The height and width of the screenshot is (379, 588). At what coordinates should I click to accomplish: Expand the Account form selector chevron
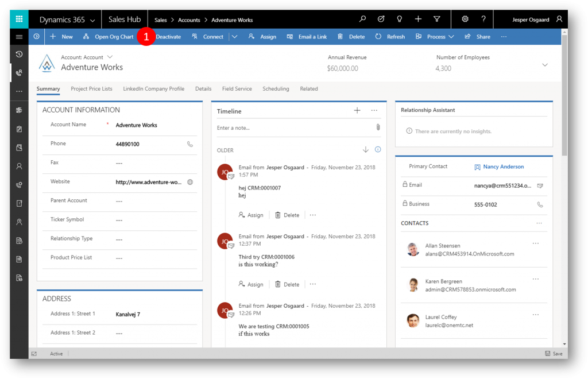pyautogui.click(x=110, y=57)
